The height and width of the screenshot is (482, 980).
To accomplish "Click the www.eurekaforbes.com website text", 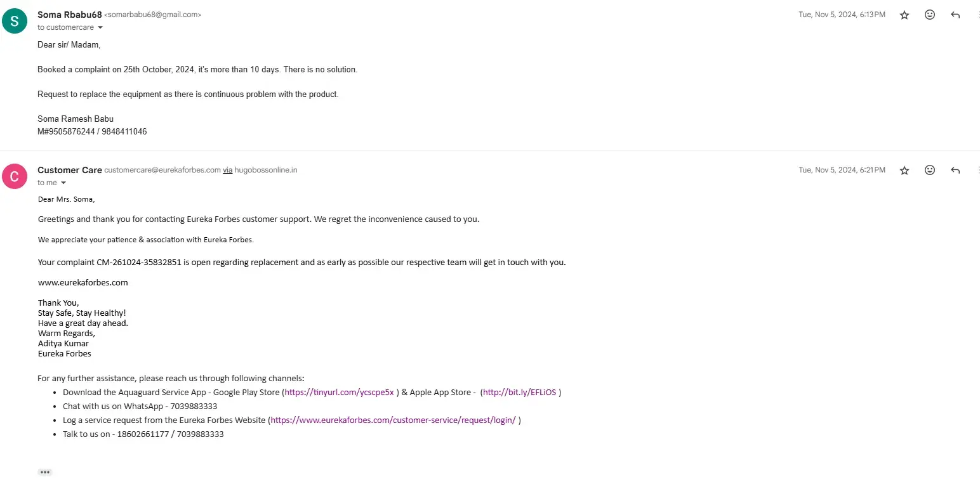I will click(83, 283).
